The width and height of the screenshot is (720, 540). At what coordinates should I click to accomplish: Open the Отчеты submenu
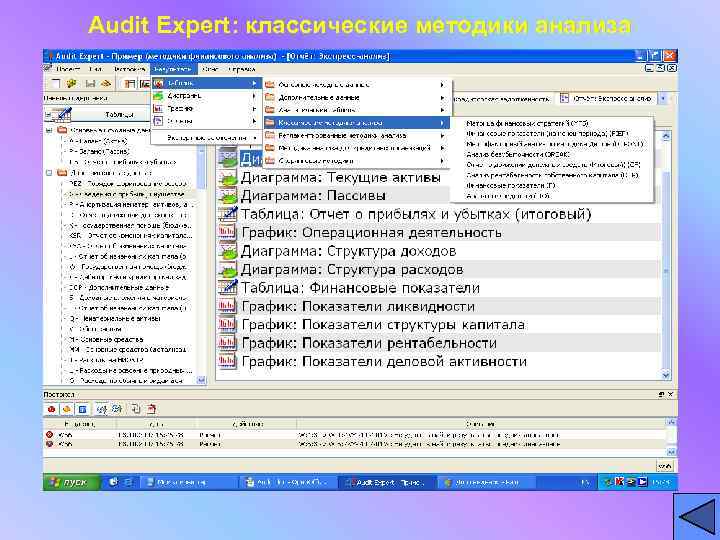206,121
